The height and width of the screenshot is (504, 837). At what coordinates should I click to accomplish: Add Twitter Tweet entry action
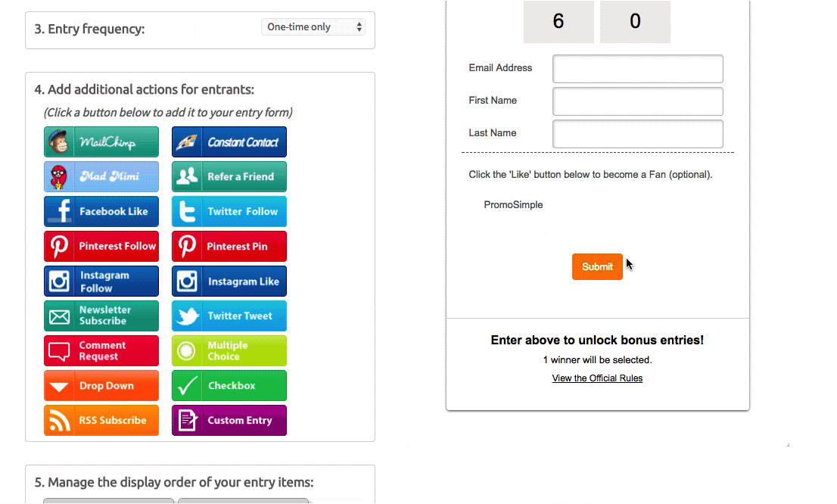point(229,316)
